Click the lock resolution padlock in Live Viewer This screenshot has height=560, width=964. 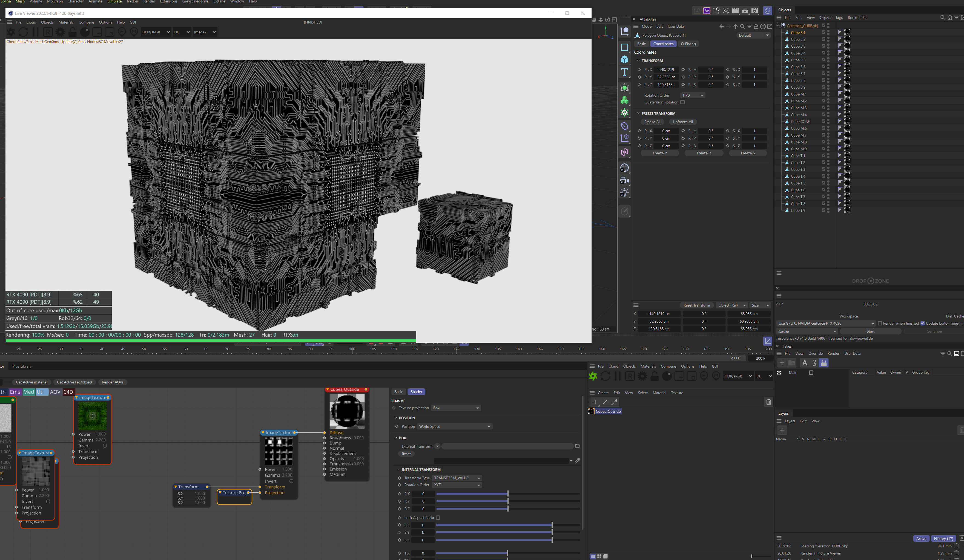[72, 32]
